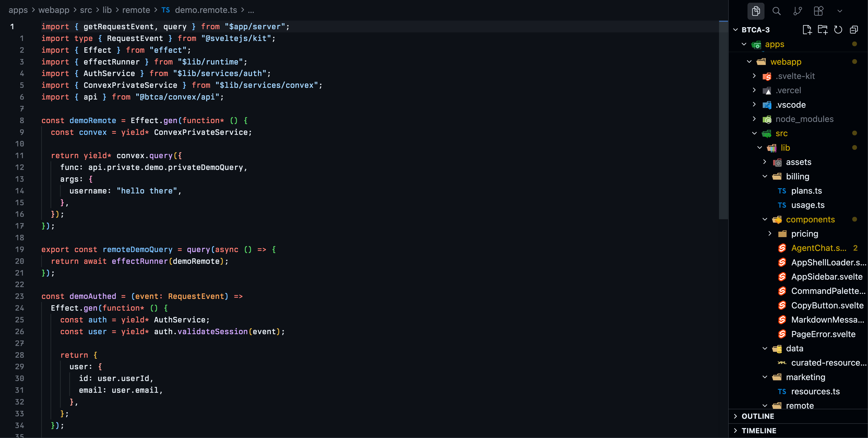Click remote in the breadcrumb path
868x438 pixels.
point(136,10)
